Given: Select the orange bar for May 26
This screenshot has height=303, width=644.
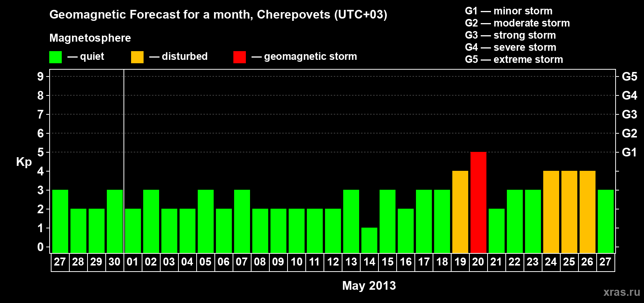Looking at the screenshot, I should (588, 212).
